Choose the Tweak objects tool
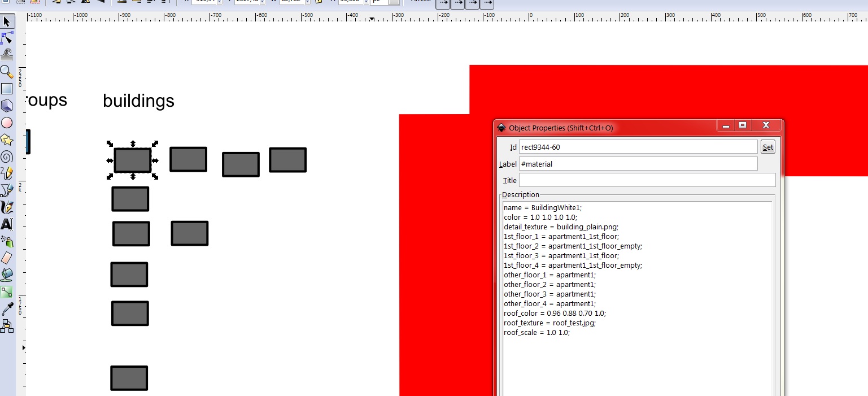 pos(7,55)
